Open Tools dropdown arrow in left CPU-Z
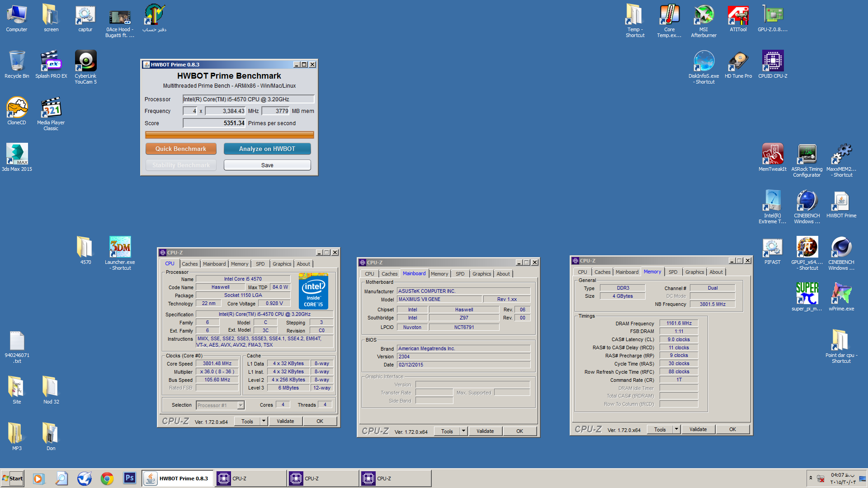 (264, 421)
